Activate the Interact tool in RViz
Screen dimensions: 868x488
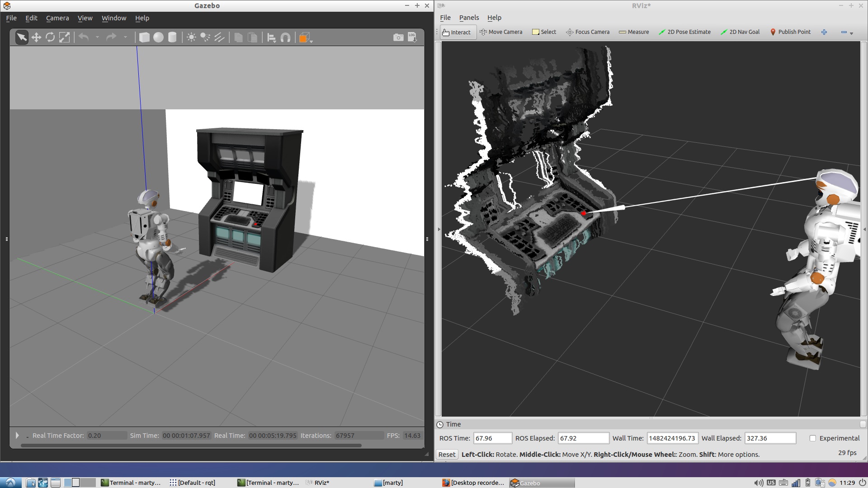click(457, 32)
